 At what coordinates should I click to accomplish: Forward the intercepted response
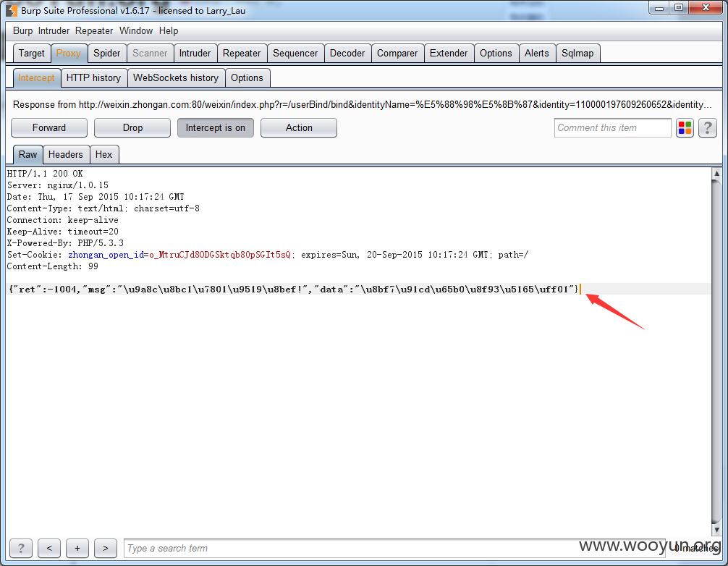click(49, 127)
